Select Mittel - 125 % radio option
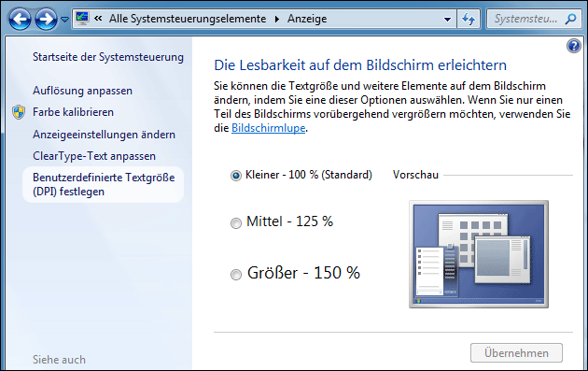This screenshot has height=371, width=588. pyautogui.click(x=236, y=223)
